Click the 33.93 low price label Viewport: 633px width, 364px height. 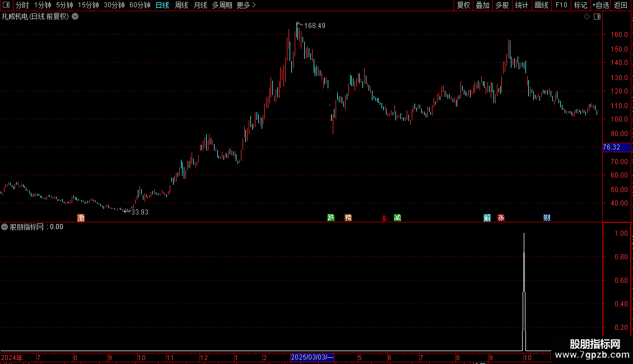click(x=139, y=212)
